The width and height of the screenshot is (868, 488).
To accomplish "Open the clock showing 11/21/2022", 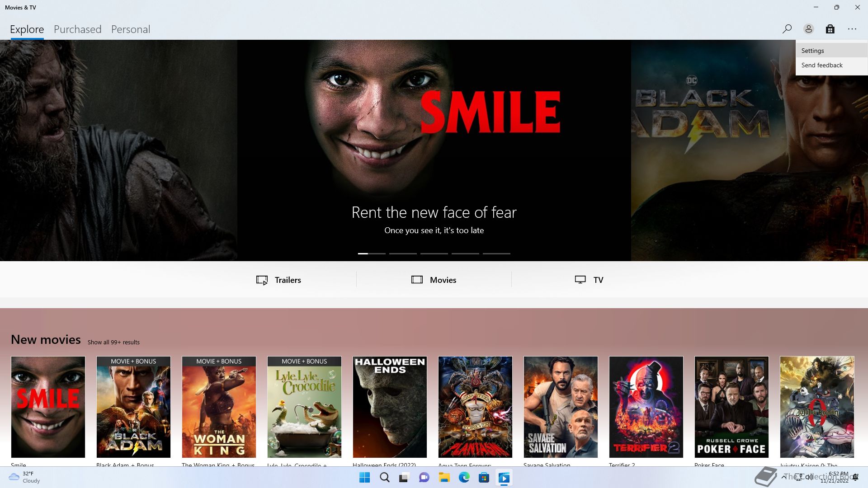I will [x=835, y=477].
